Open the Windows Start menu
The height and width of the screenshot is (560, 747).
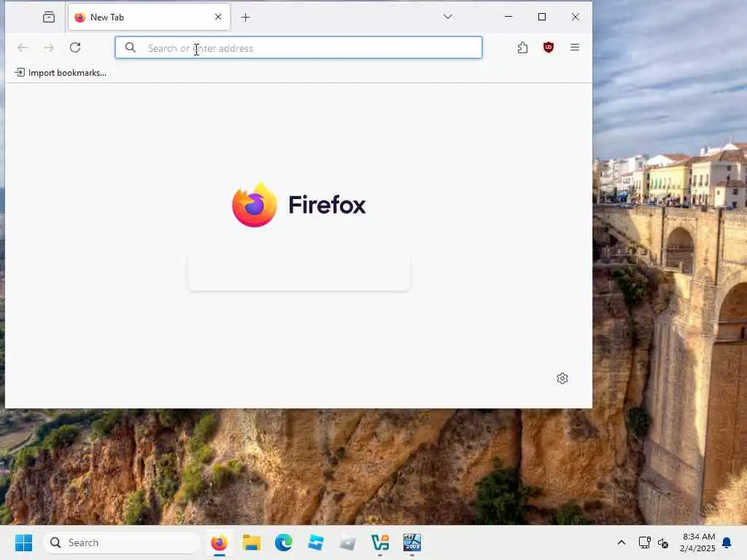24,542
